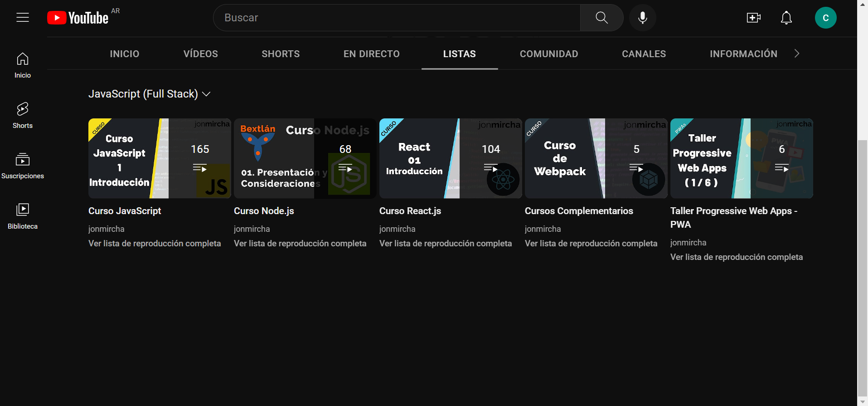View full playlist for Curso React.js
Screen dimensions: 868x406
point(446,244)
